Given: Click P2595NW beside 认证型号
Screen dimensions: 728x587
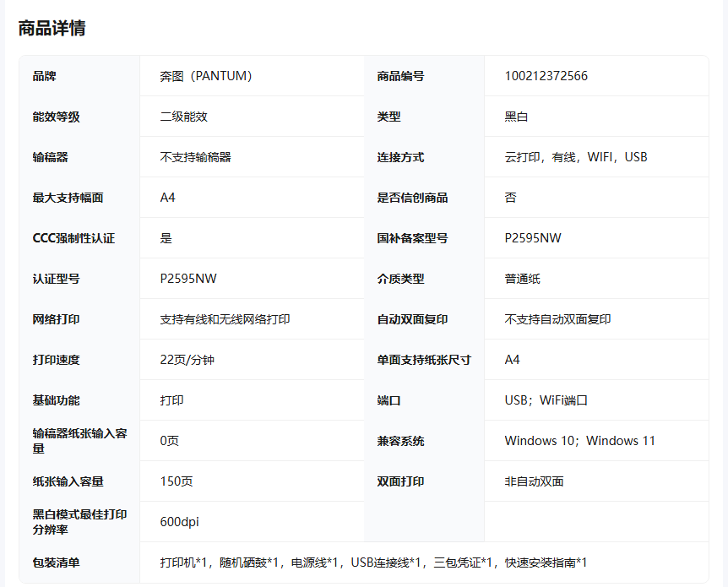Looking at the screenshot, I should [188, 279].
